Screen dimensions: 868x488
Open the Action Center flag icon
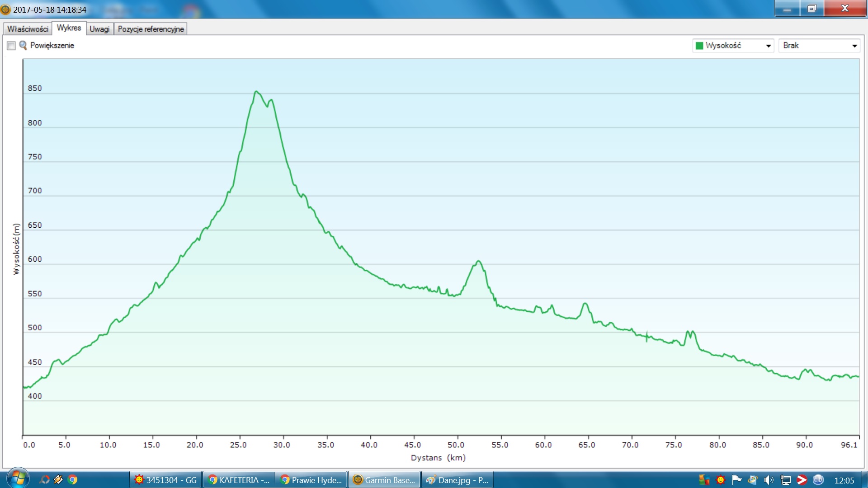tap(736, 480)
